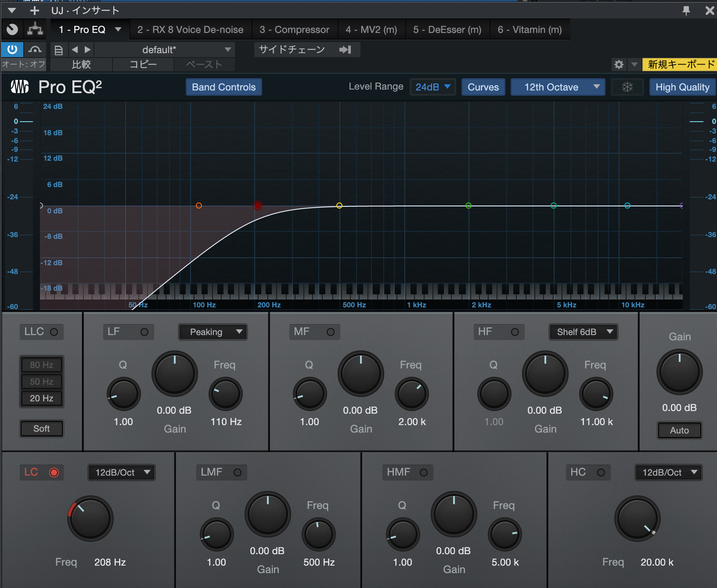Click the snowflake freeze spectrum icon
The width and height of the screenshot is (717, 588).
pyautogui.click(x=627, y=87)
